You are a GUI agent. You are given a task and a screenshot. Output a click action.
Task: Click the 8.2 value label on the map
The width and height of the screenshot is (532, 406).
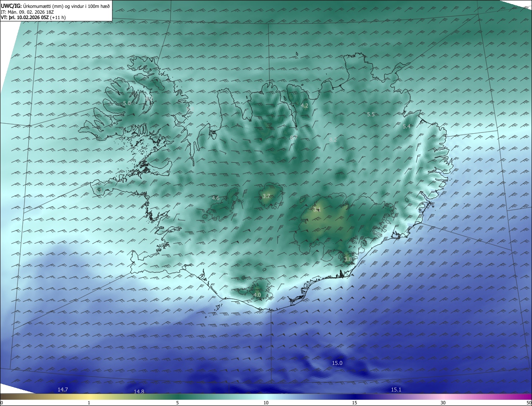[x=333, y=140]
